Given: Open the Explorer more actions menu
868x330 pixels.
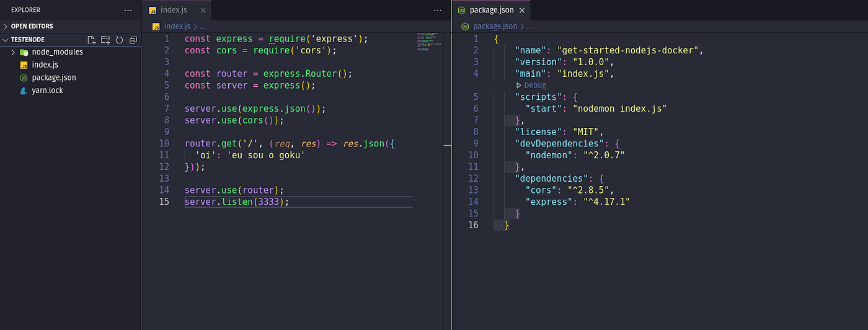Looking at the screenshot, I should tap(128, 11).
